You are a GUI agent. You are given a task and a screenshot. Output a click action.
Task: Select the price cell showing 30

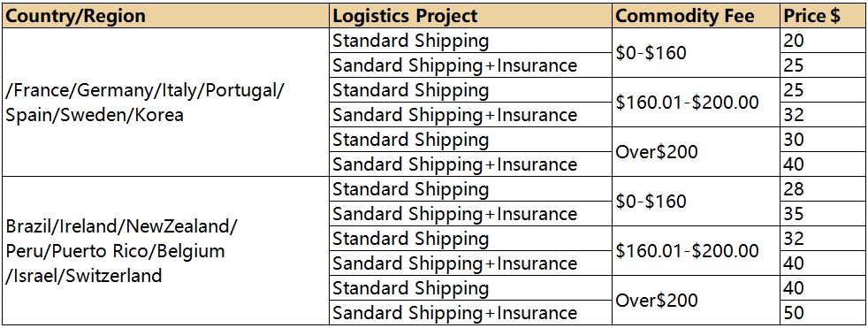823,140
